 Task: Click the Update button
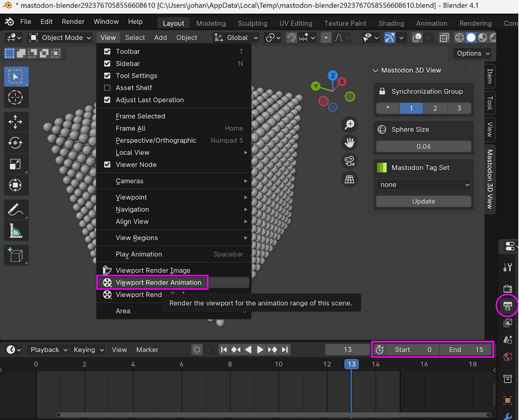424,201
